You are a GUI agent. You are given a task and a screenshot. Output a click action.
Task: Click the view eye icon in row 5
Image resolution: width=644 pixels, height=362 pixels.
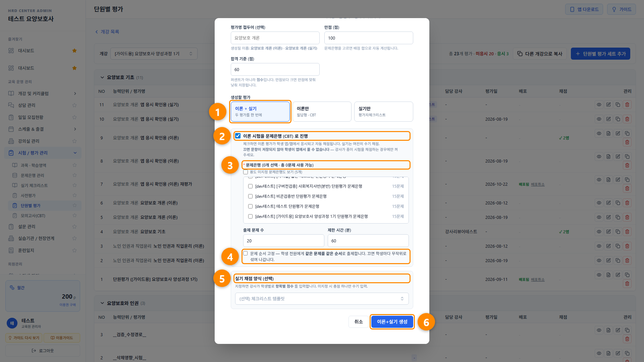point(599,217)
